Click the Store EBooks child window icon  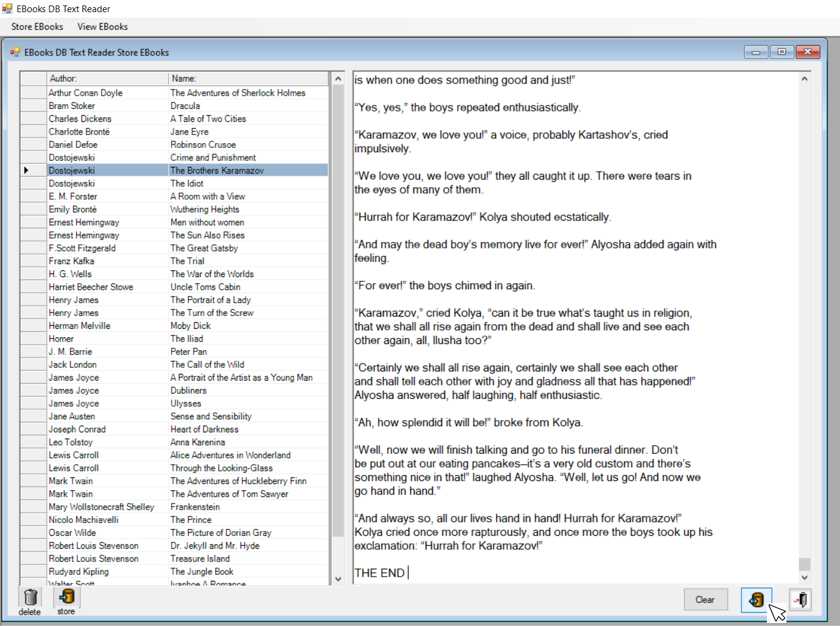click(15, 52)
